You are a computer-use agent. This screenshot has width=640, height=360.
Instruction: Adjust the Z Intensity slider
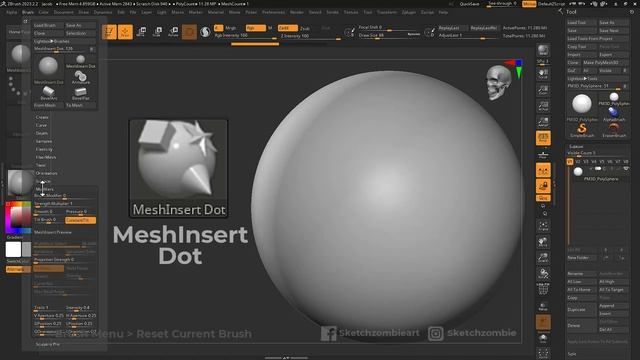(x=310, y=36)
